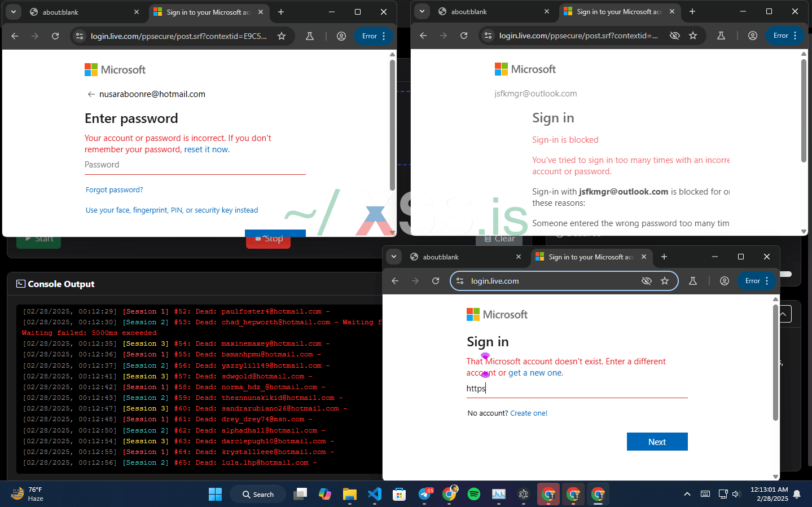The image size is (812, 507).
Task: Open the 'Forgot password?' link
Action: click(115, 190)
